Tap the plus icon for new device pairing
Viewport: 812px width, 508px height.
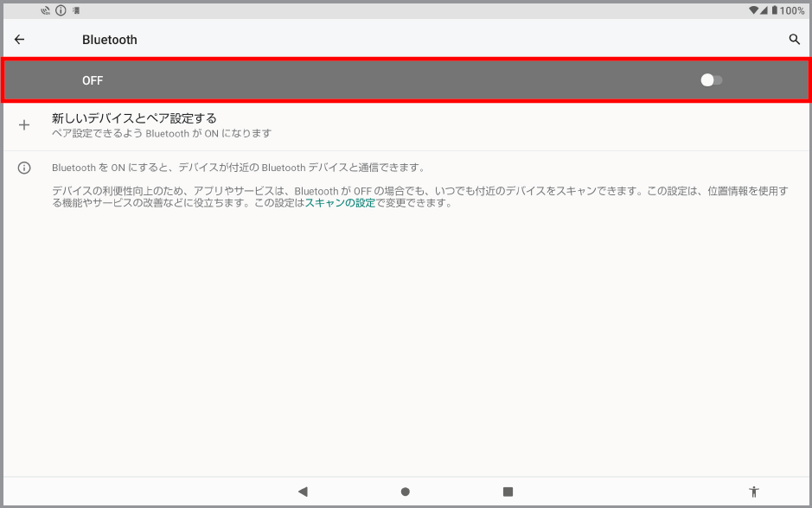tap(24, 124)
